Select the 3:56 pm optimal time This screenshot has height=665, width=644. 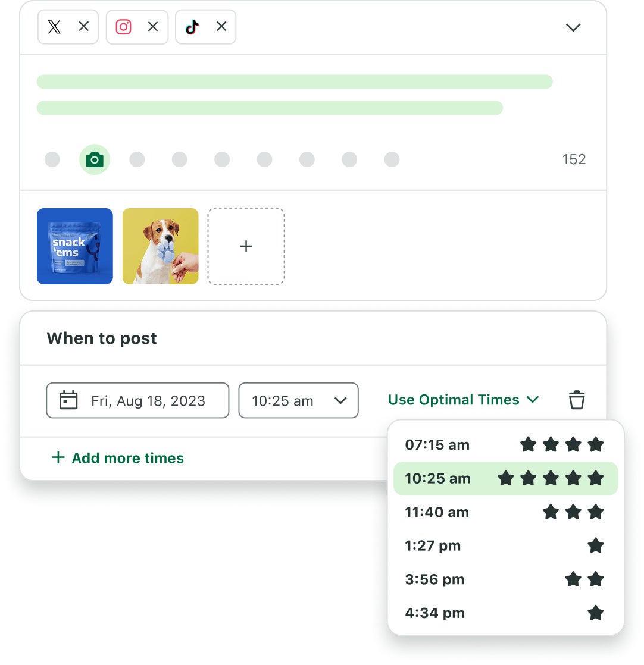(434, 579)
